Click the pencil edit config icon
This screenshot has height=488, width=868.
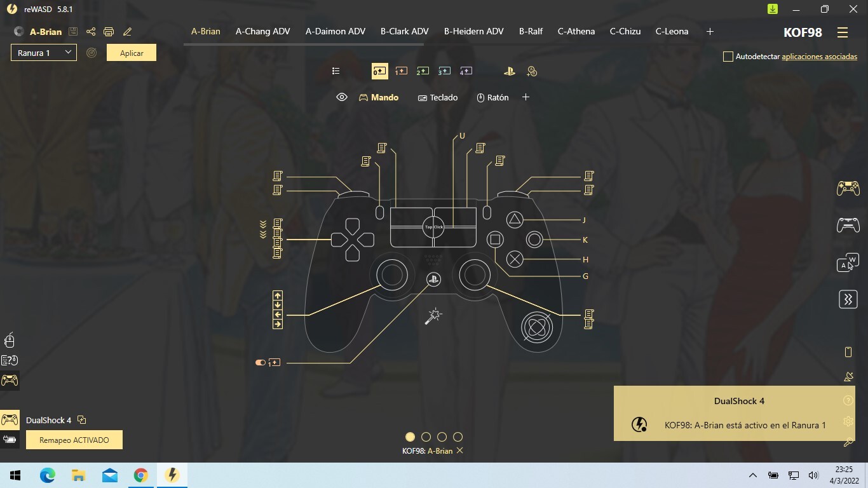coord(127,32)
